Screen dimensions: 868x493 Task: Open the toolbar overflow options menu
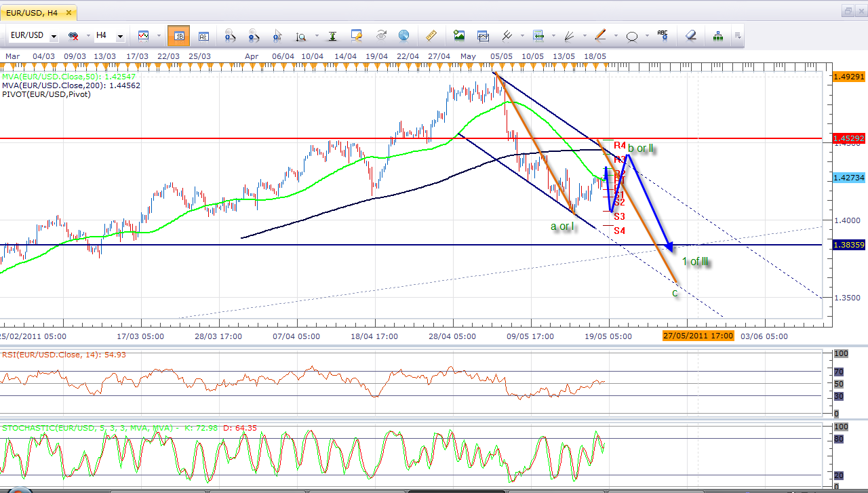[738, 35]
